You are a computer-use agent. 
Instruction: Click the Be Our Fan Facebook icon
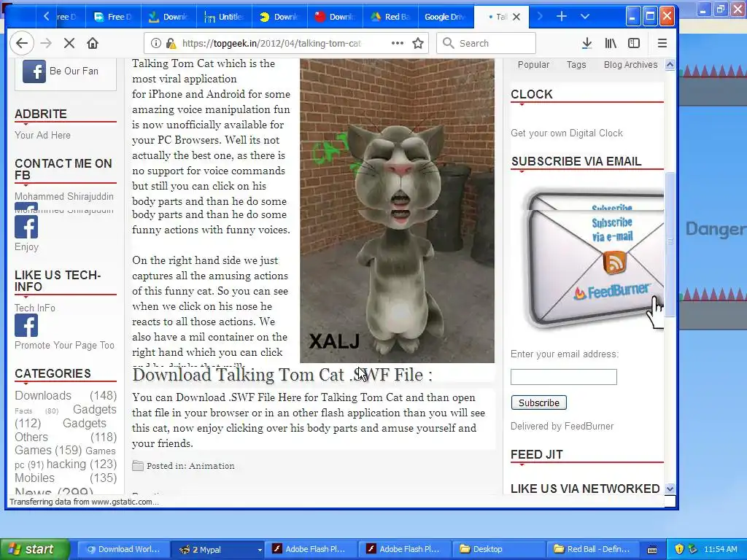[34, 71]
